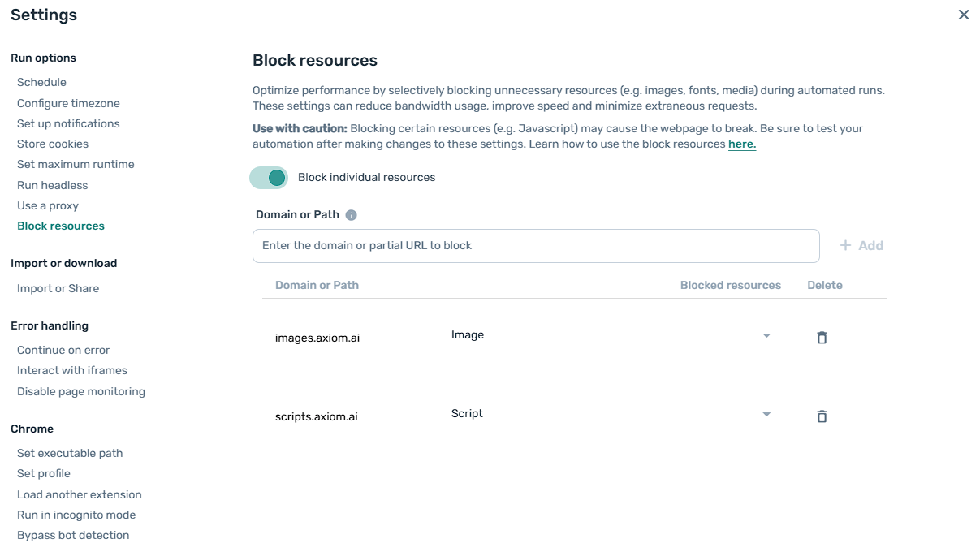Click the plus Add button
Image resolution: width=980 pixels, height=556 pixels.
pos(861,245)
